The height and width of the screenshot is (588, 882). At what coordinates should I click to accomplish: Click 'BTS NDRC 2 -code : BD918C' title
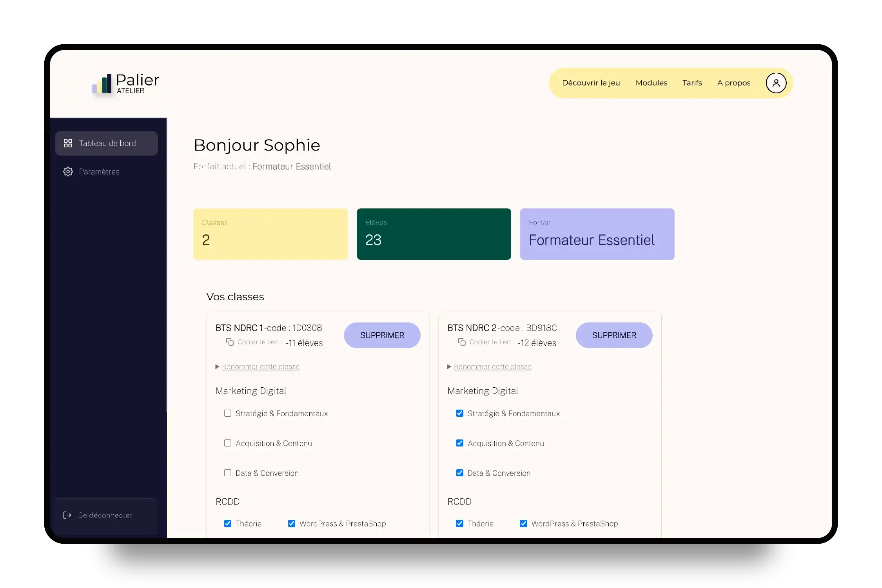tap(502, 328)
